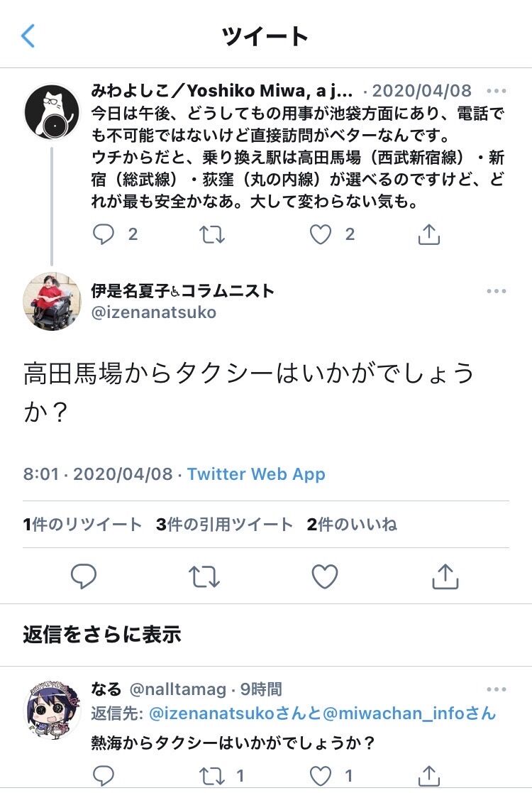This screenshot has height=793, width=532.
Task: Retweet the main tweet about 高田馬場 taxi
Action: click(204, 576)
